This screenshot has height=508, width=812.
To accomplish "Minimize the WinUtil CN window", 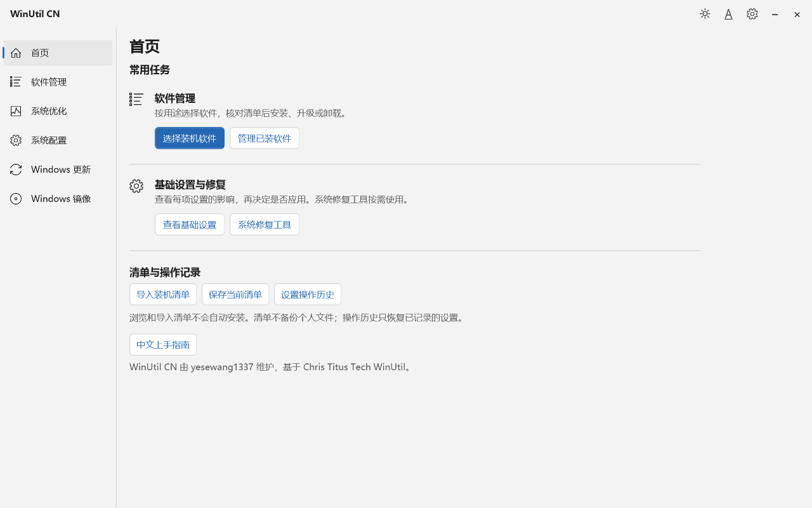I will pos(775,14).
